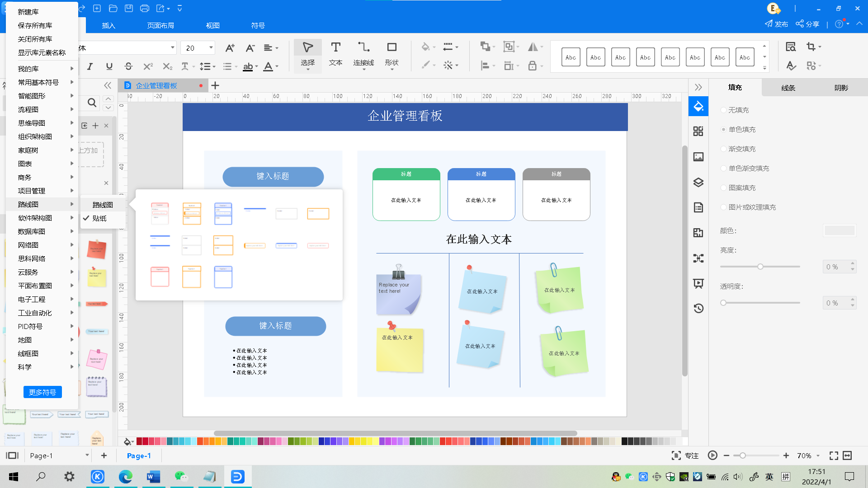Open the font size 20 dropdown

[x=211, y=47]
